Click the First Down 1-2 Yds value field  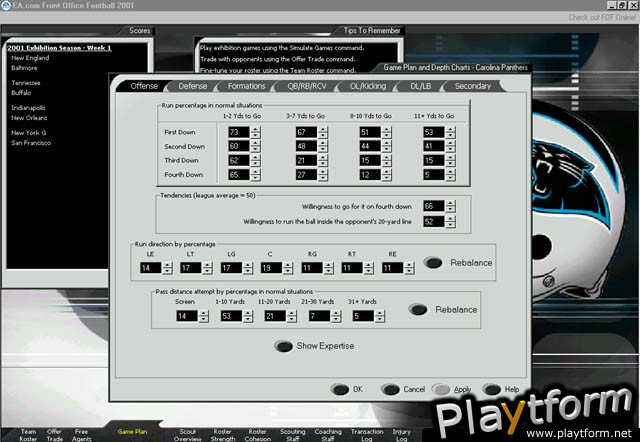pyautogui.click(x=239, y=132)
